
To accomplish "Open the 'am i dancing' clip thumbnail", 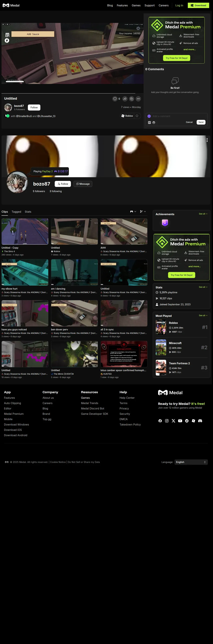I will click(x=74, y=272).
